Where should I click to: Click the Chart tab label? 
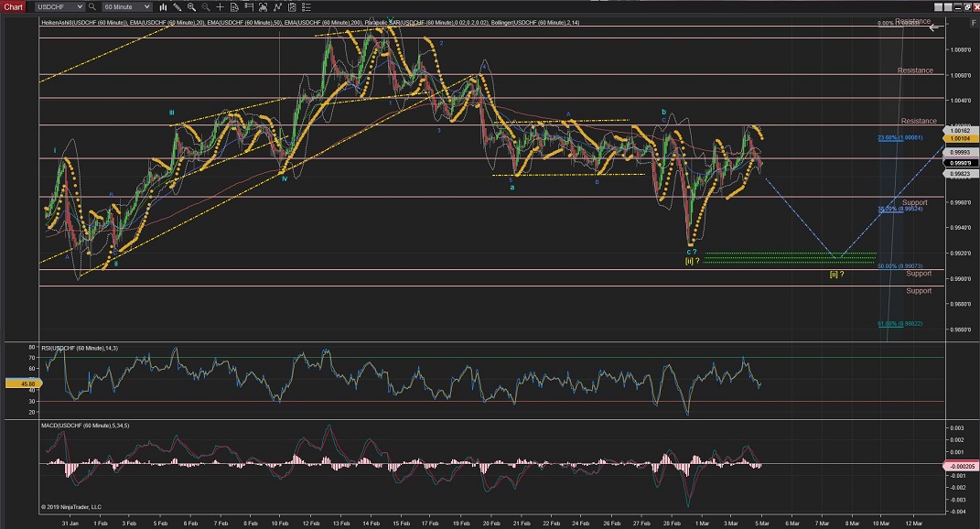point(13,7)
